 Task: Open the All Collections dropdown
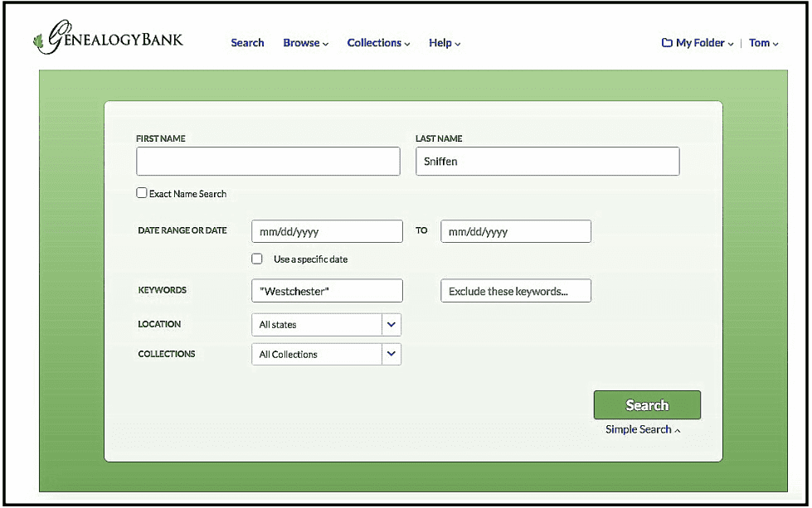tap(326, 355)
